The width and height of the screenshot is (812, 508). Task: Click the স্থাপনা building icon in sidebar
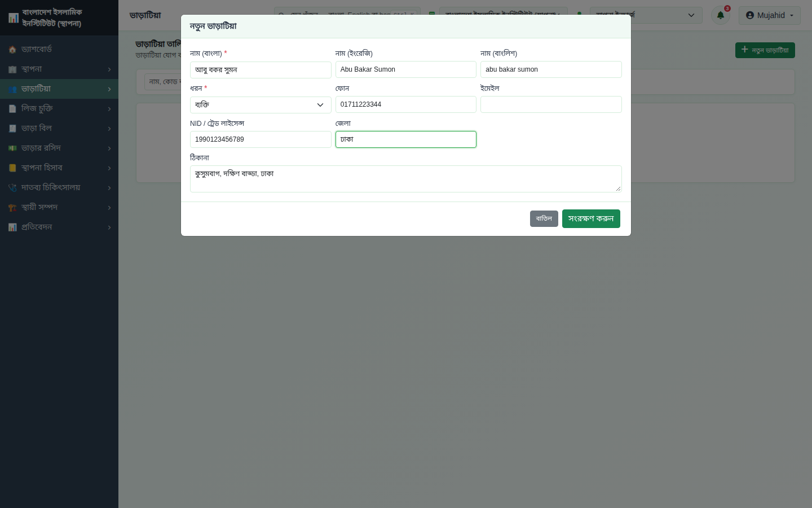pos(12,69)
